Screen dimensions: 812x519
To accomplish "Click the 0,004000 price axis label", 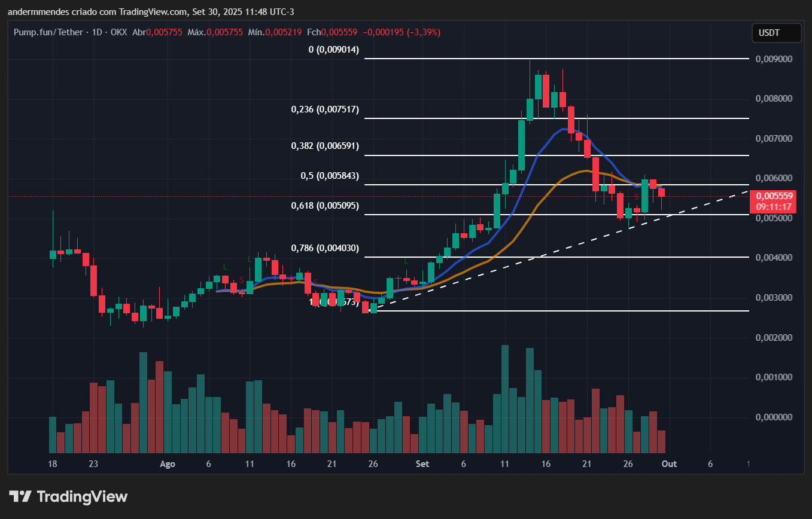I will tap(774, 258).
